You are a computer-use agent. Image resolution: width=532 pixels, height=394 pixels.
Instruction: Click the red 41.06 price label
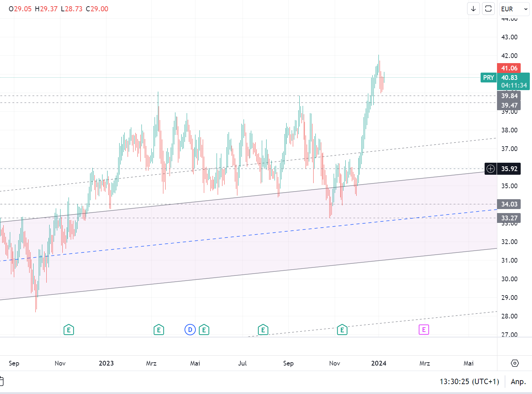point(509,68)
